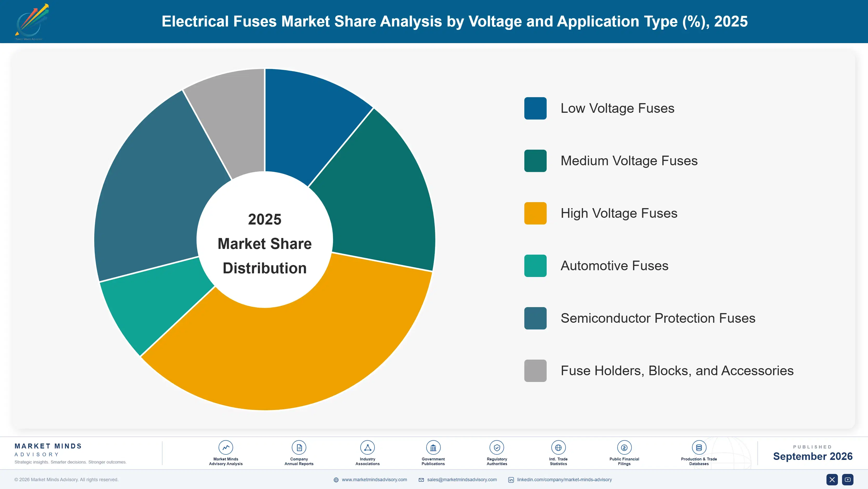
Task: Click the Semiconductor Protection Fuses legend swatch
Action: (x=535, y=318)
